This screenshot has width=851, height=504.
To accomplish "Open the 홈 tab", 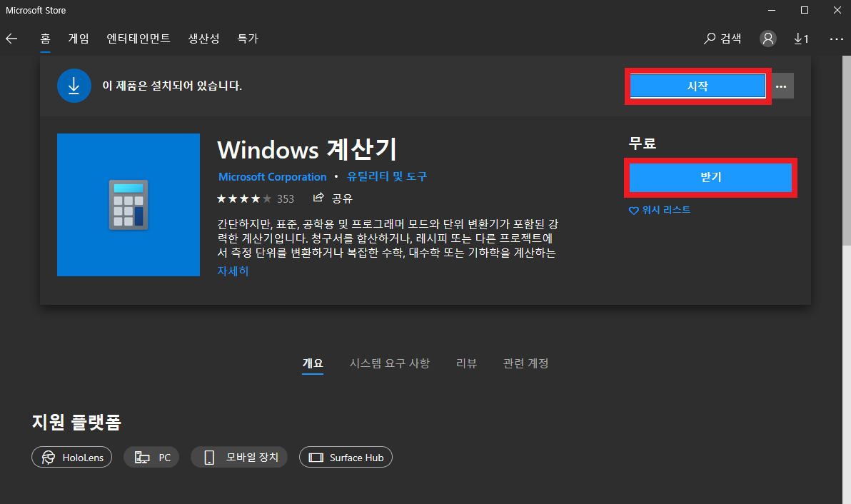I will pos(45,39).
